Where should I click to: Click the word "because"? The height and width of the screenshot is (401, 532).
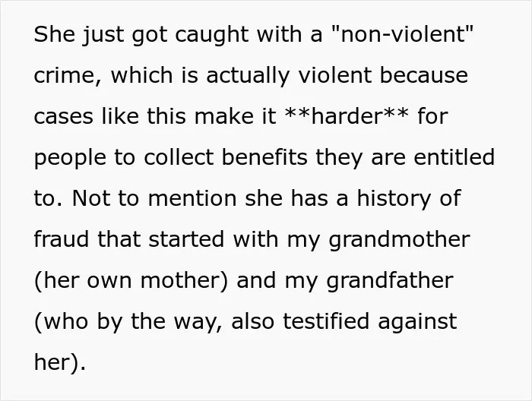pyautogui.click(x=424, y=75)
